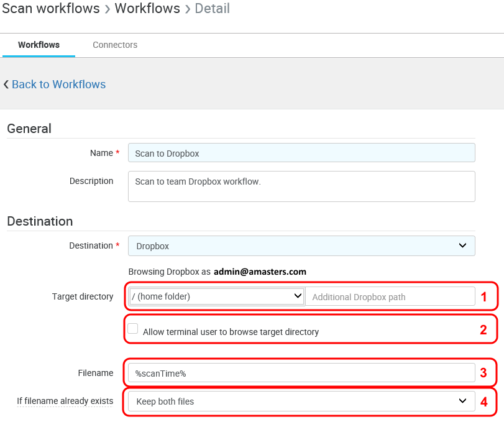The width and height of the screenshot is (504, 422).
Task: Click the red annotation number 3
Action: 483,373
